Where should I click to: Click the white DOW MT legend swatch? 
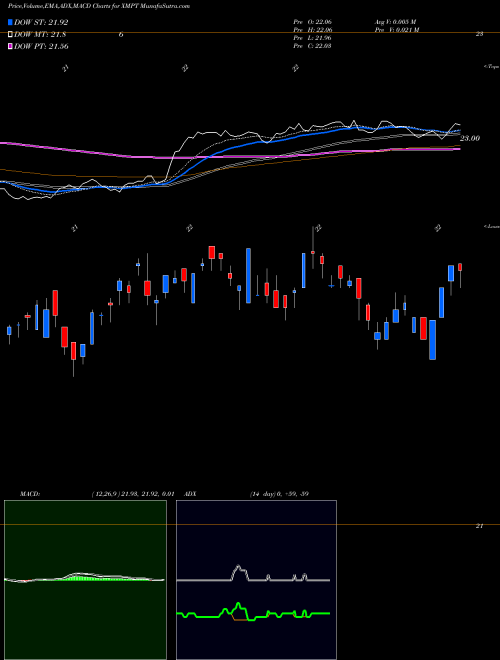pyautogui.click(x=10, y=35)
